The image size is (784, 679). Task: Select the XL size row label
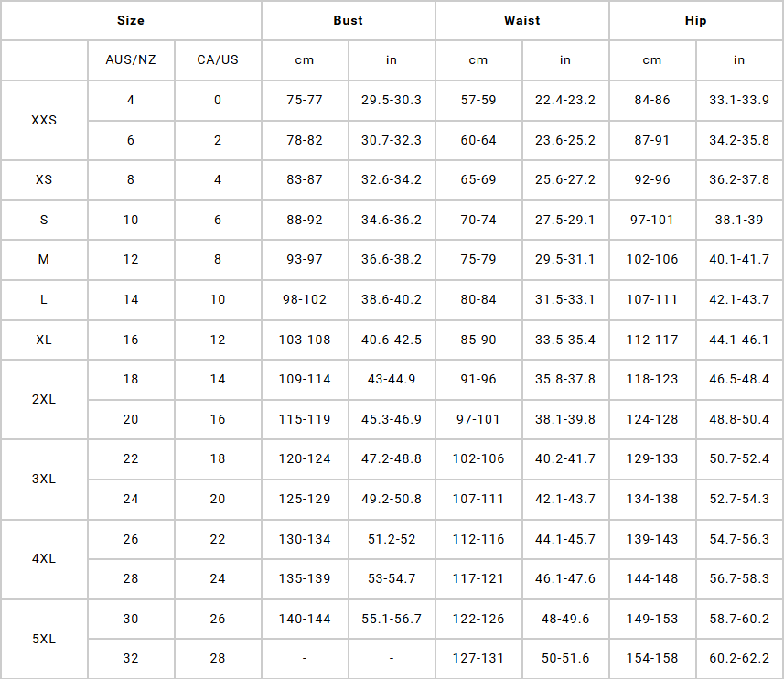tap(44, 339)
